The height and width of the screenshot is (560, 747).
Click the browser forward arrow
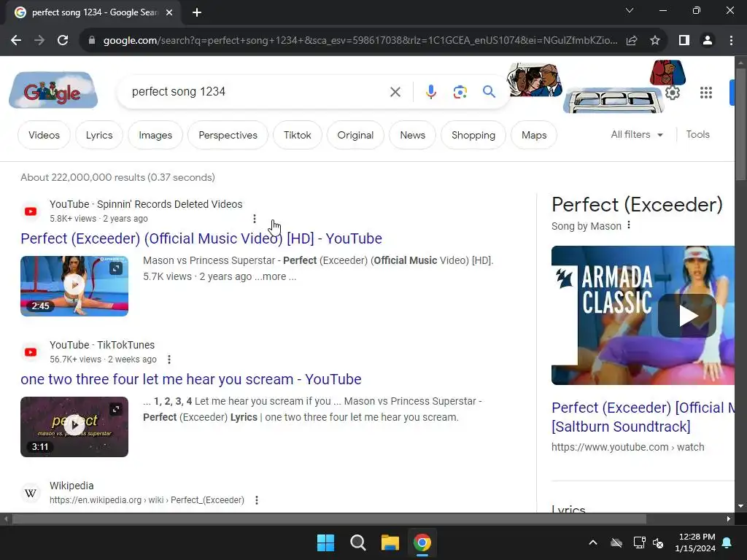click(x=39, y=41)
